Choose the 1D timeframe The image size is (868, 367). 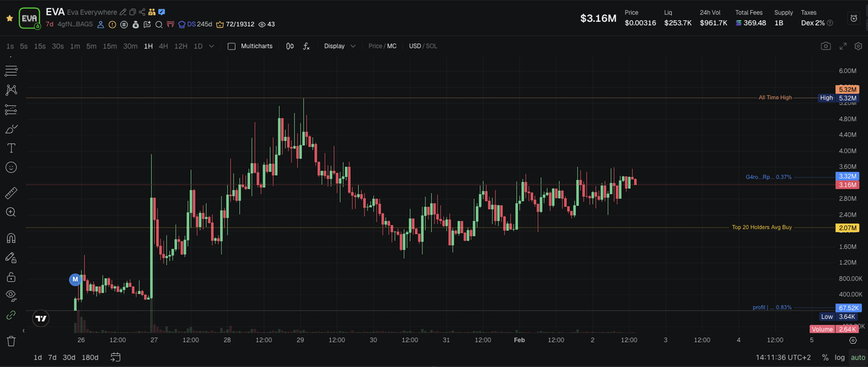click(198, 46)
